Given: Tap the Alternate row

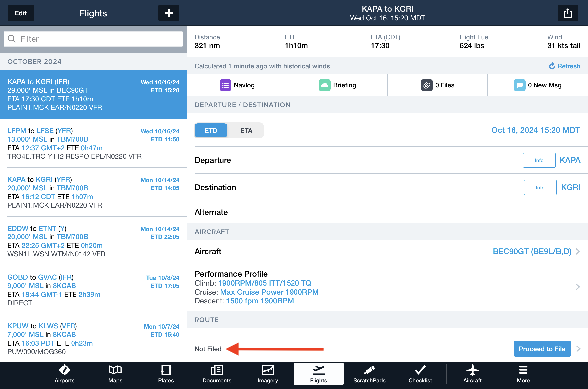Looking at the screenshot, I should click(x=387, y=212).
